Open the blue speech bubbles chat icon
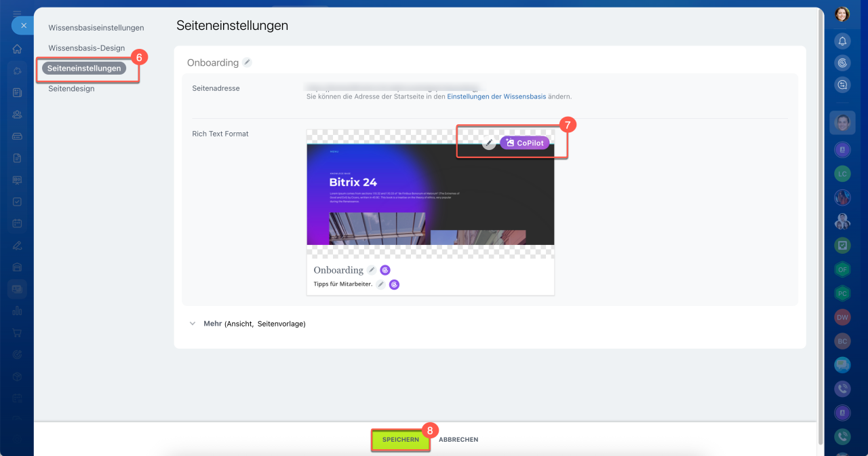 point(842,365)
